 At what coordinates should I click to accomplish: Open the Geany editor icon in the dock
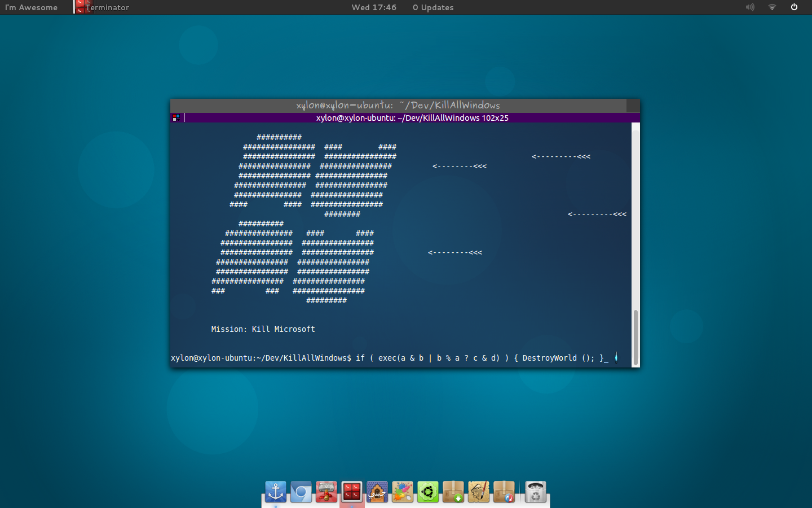pyautogui.click(x=377, y=492)
